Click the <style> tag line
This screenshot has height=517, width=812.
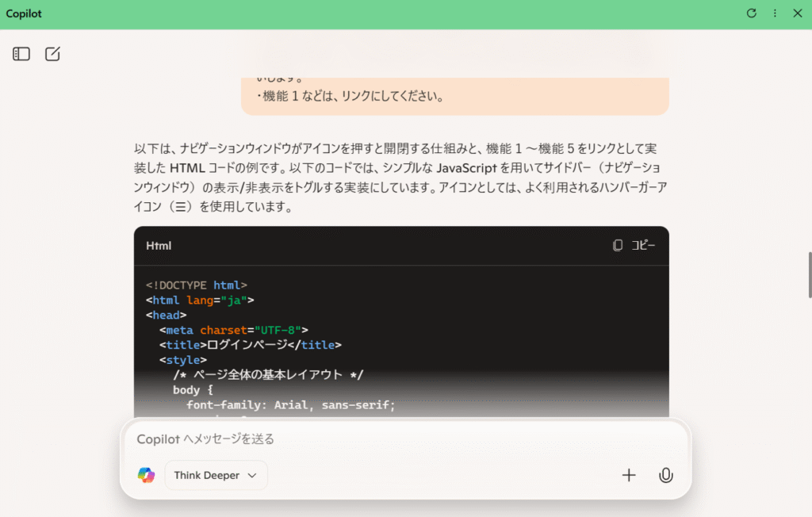point(183,360)
